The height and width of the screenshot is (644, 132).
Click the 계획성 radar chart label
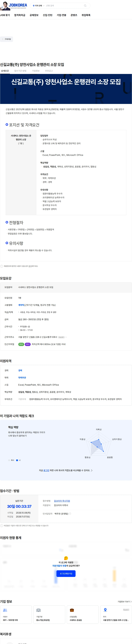pos(99,429)
